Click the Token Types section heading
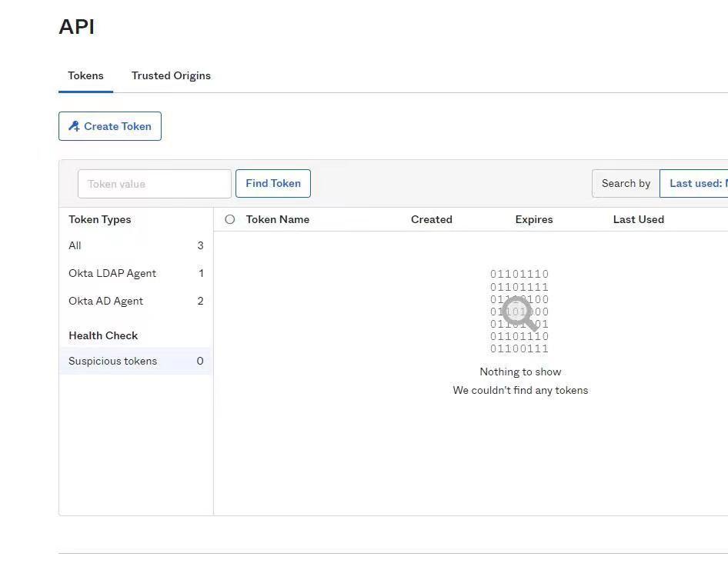 [x=100, y=219]
